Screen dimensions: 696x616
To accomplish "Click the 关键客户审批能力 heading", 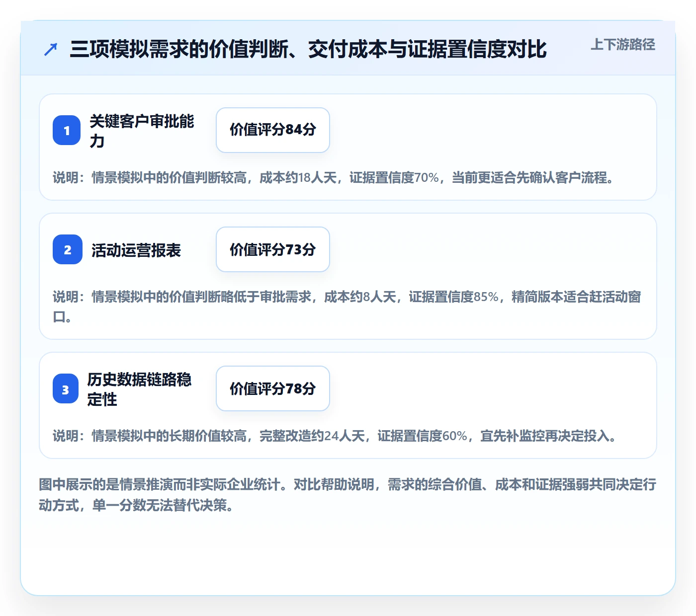I will [142, 131].
